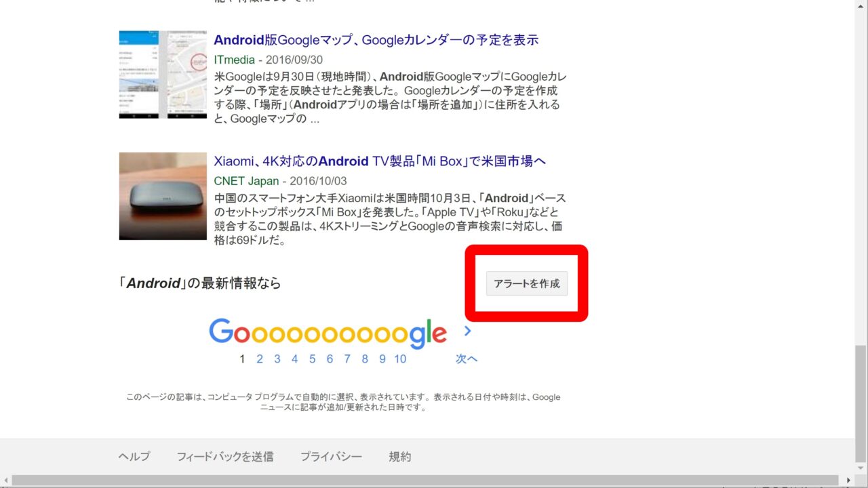Go to results page 10
Screen dimensions: 868x488
[x=400, y=359]
